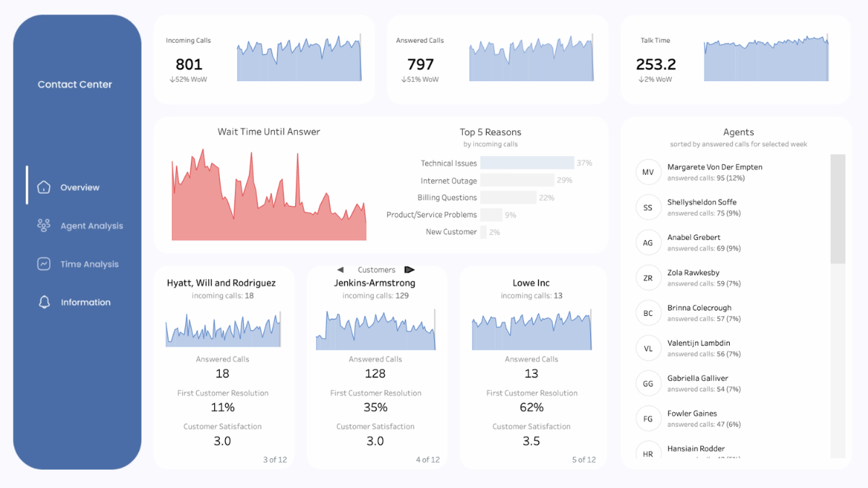The image size is (868, 488).
Task: Click the Agent Analysis people icon
Action: [43, 226]
